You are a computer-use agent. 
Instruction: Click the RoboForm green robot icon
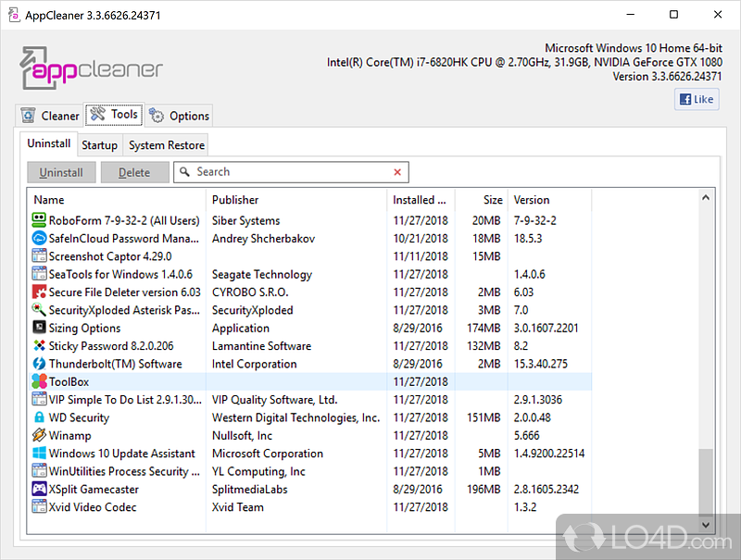click(x=40, y=220)
